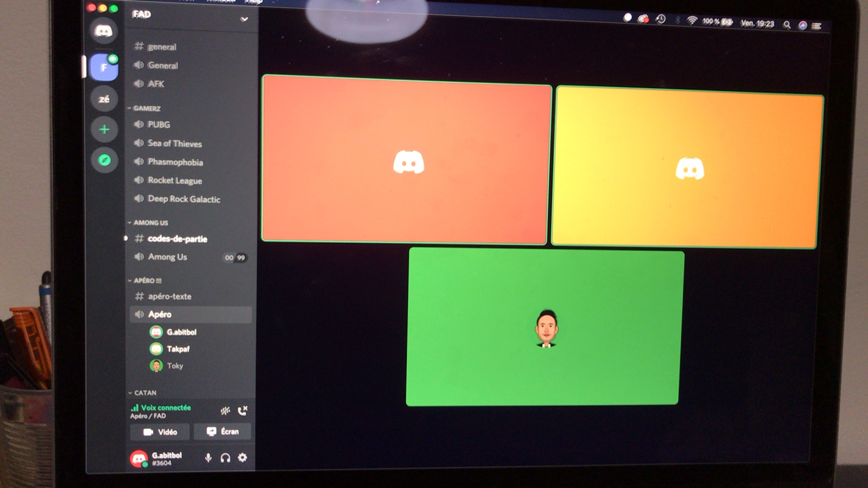
Task: Select the Apéro voice channel
Action: [x=191, y=314]
